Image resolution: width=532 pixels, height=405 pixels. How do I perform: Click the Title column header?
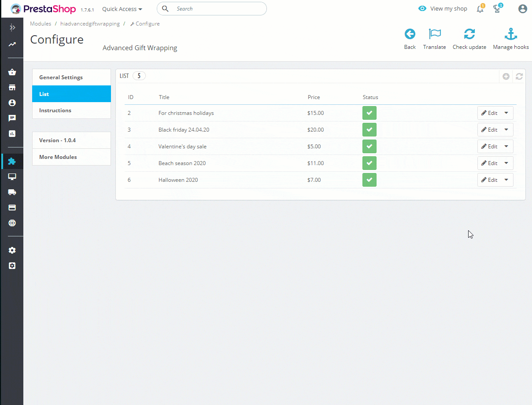[x=164, y=97]
